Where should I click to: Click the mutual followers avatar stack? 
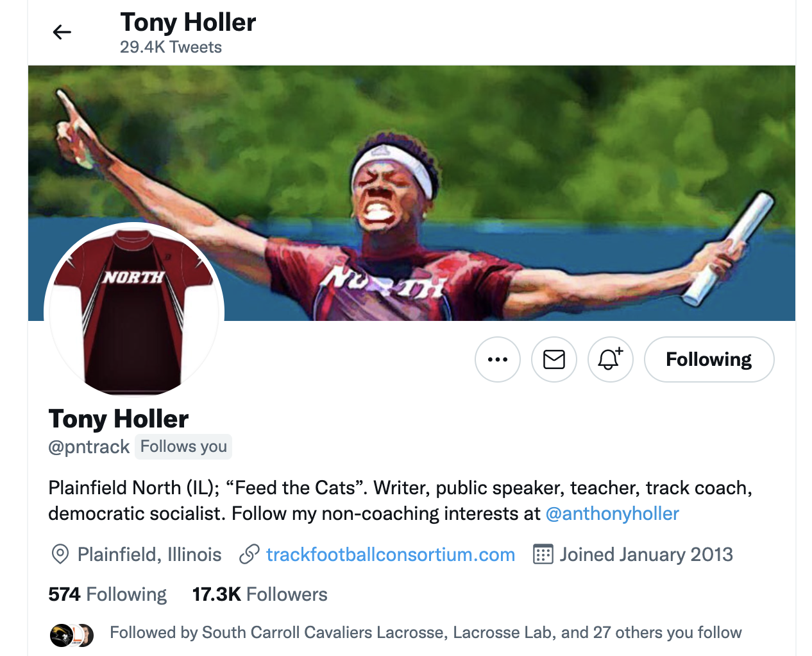coord(72,635)
